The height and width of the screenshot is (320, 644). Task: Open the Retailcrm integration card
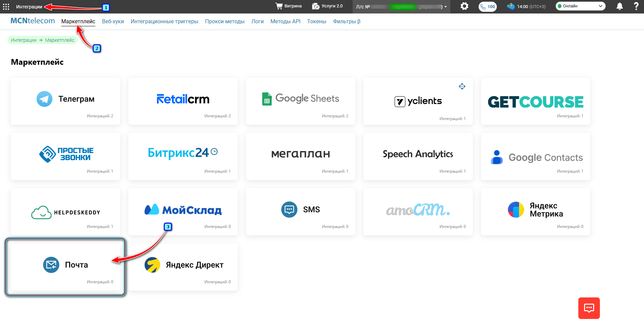[183, 101]
